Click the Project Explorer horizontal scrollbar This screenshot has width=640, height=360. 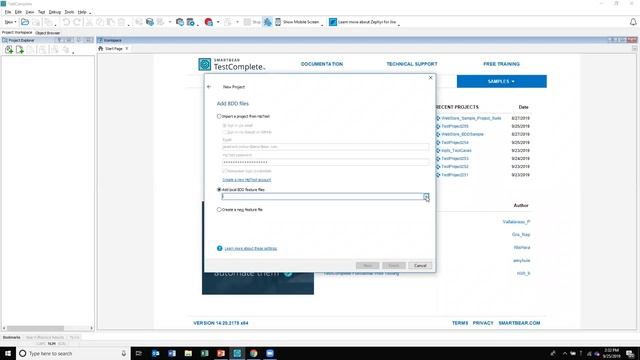point(35,328)
